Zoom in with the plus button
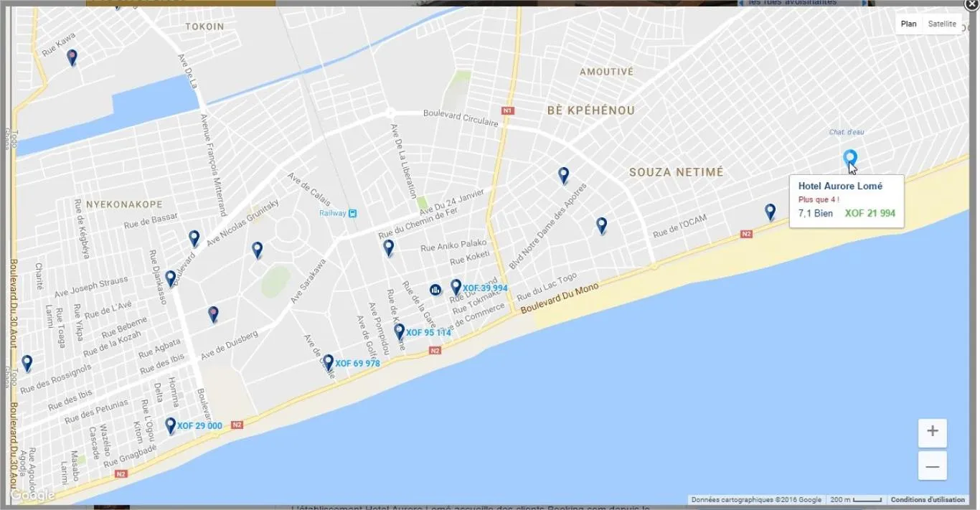980x510 pixels. pyautogui.click(x=932, y=432)
